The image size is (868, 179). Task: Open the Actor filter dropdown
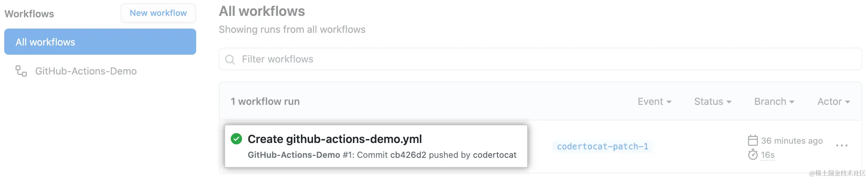833,102
